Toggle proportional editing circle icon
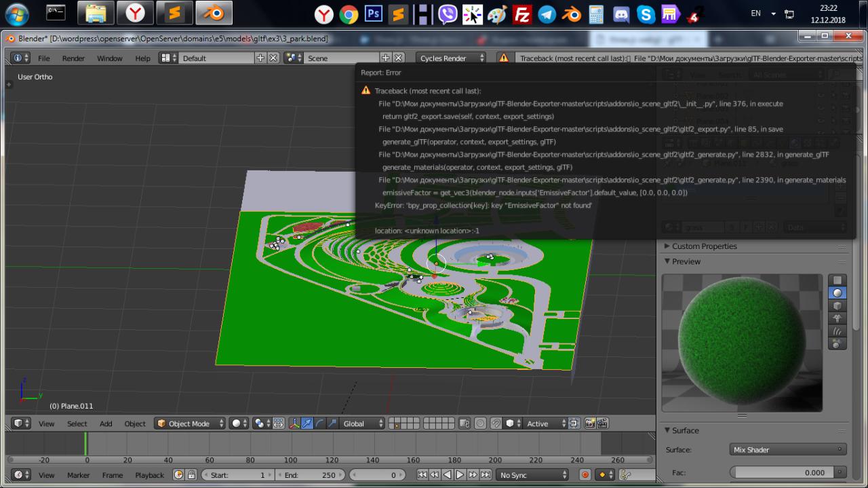The width and height of the screenshot is (868, 488). click(x=480, y=424)
